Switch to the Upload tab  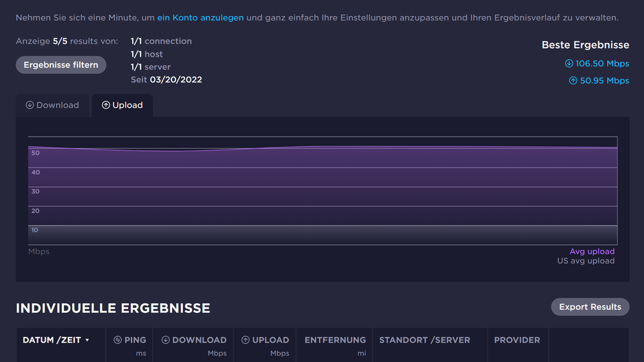click(x=122, y=105)
